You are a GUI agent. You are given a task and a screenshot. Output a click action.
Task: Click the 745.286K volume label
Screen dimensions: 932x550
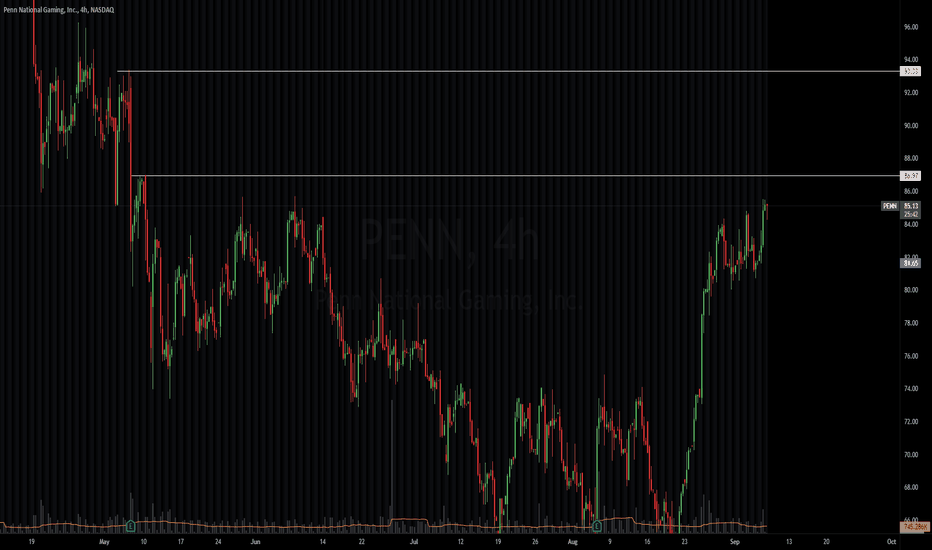click(915, 527)
